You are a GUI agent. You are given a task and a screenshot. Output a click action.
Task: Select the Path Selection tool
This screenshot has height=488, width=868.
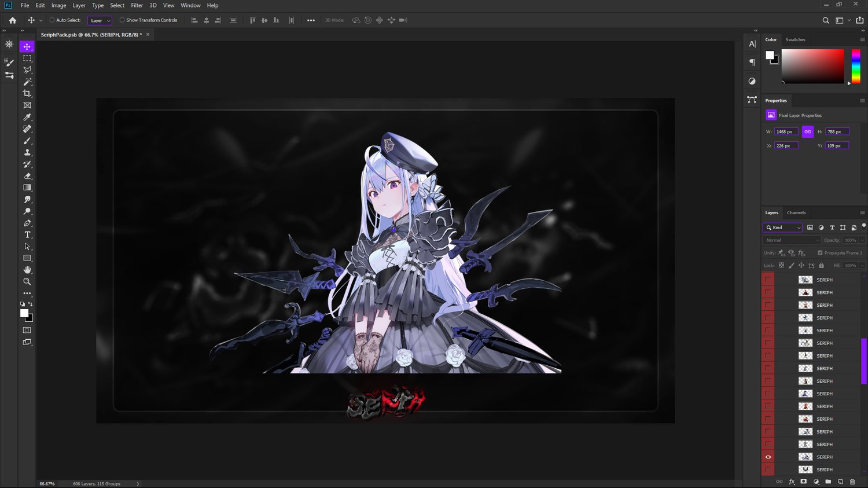[x=27, y=247]
